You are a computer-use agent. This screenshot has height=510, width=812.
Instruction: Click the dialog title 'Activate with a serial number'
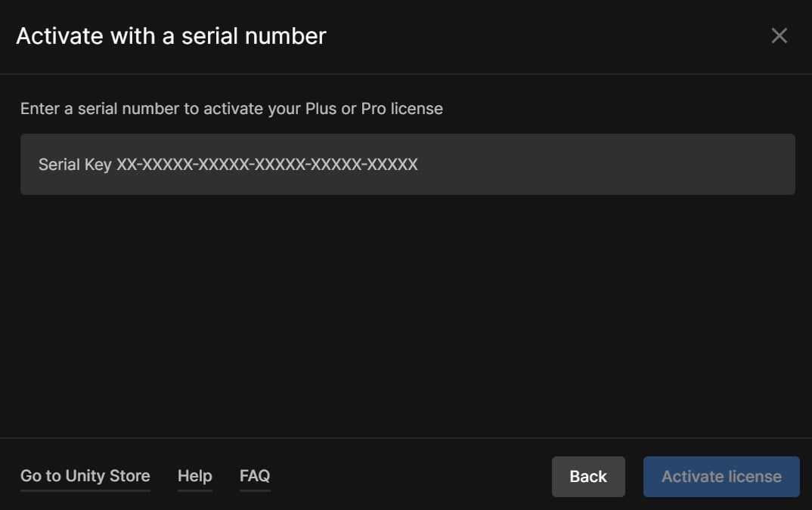pyautogui.click(x=171, y=36)
